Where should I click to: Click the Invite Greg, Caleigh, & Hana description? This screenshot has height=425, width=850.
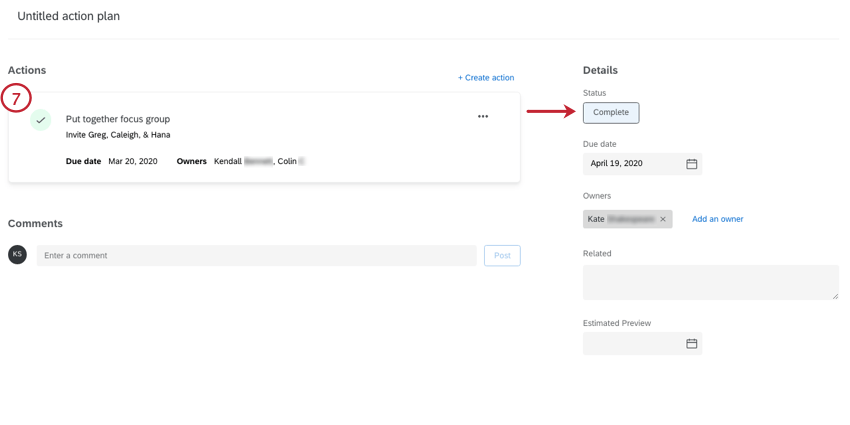(118, 135)
